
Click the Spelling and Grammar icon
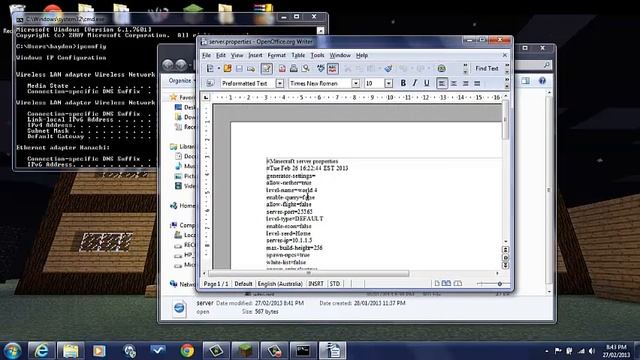click(321, 69)
